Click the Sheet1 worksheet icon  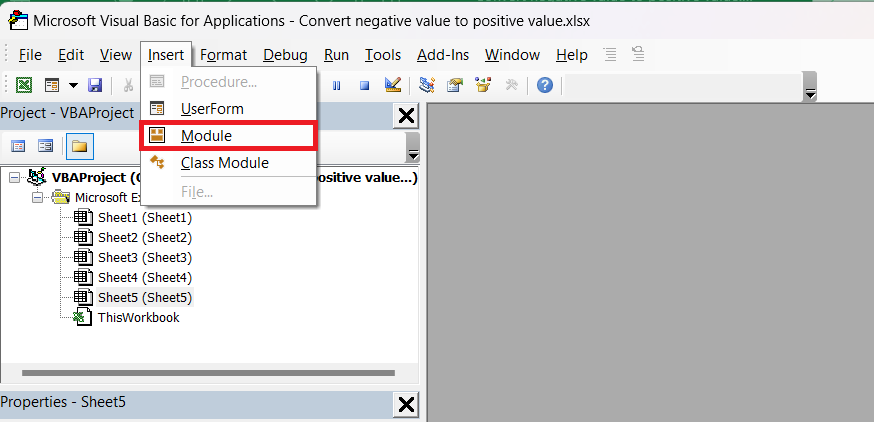tap(84, 217)
